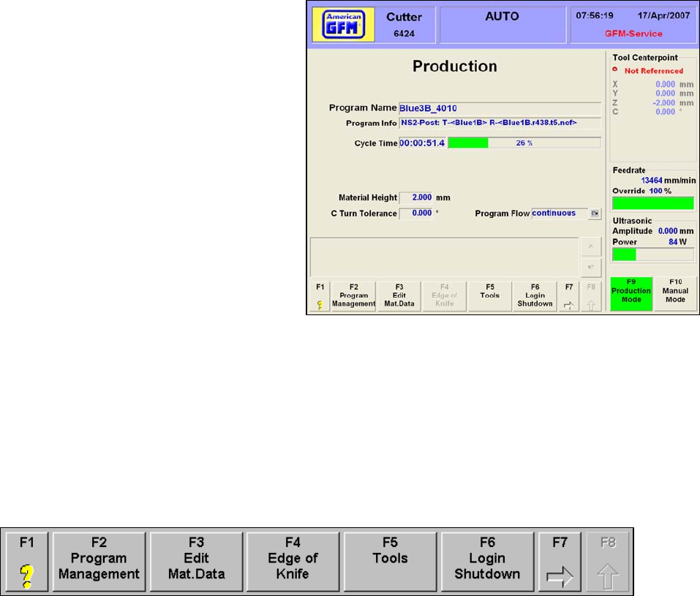
Task: Click F6 Login Shutdown in the Production screen
Action: 535,296
